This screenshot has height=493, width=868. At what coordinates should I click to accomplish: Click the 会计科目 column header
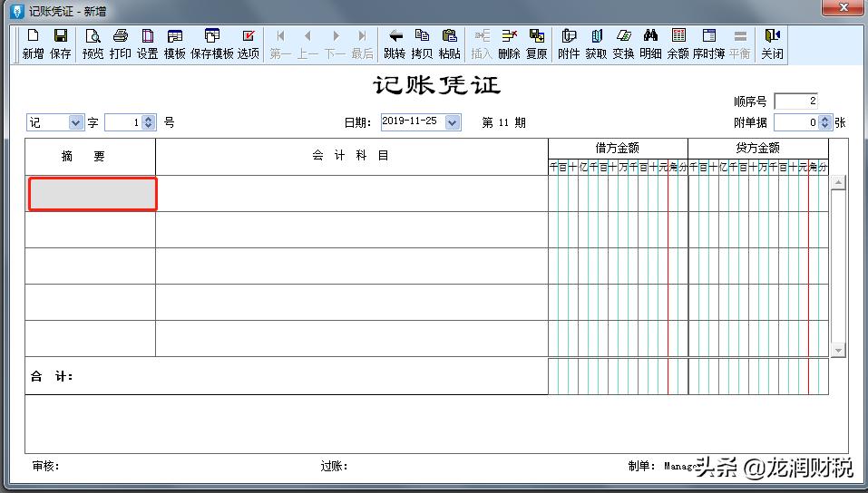tap(352, 157)
